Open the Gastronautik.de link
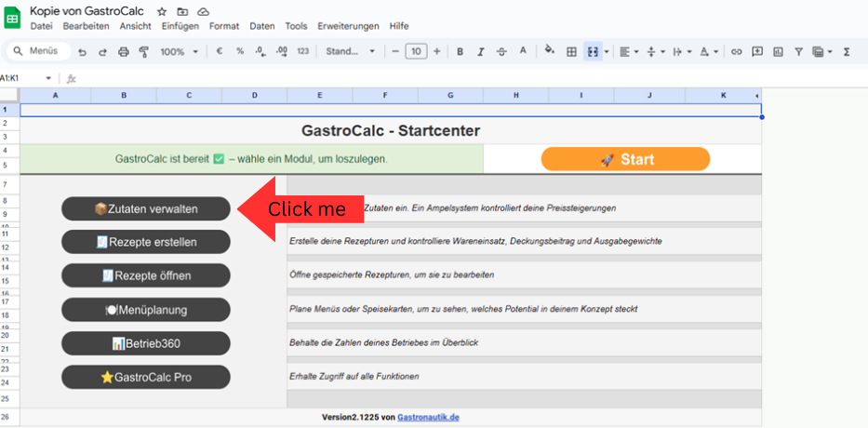Viewport: 868px width, 428px height. point(428,417)
